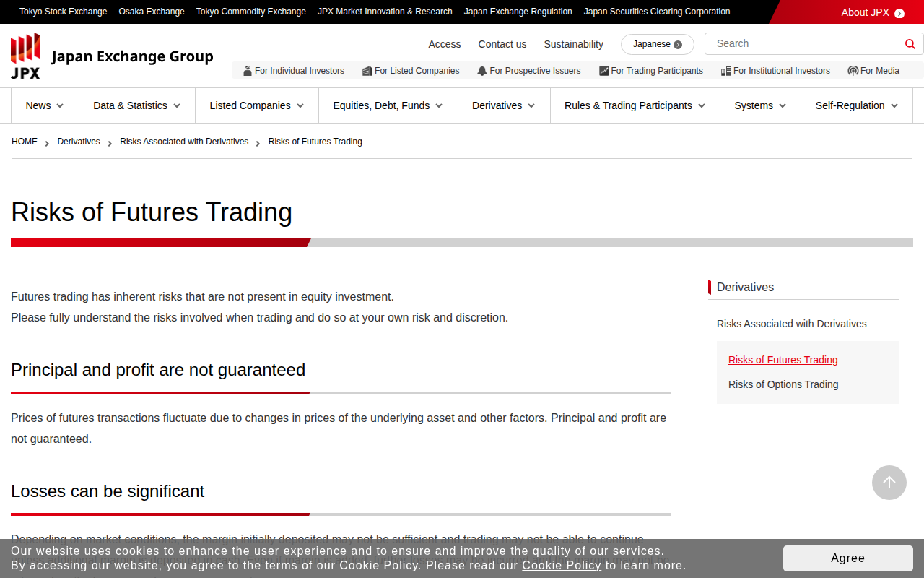Click Risks Associated with Derivatives breadcrumb
The image size is (924, 578).
click(x=184, y=142)
